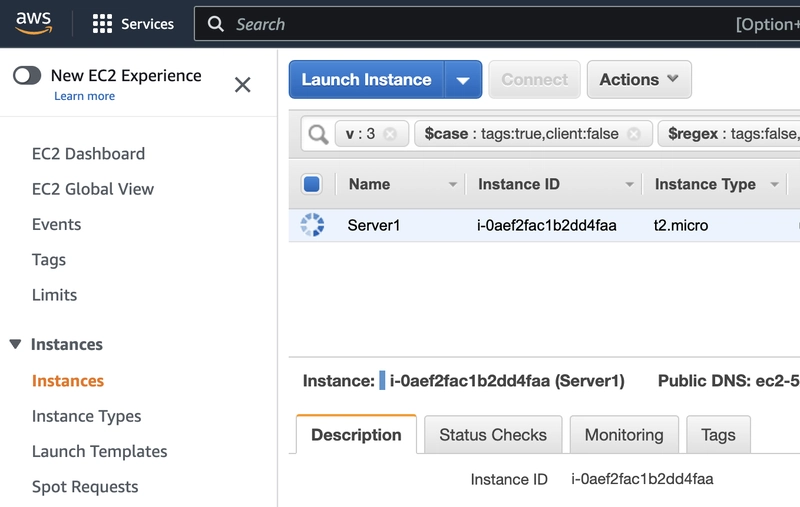This screenshot has height=507, width=800.
Task: Open EC2 Global View in sidebar
Action: click(93, 189)
